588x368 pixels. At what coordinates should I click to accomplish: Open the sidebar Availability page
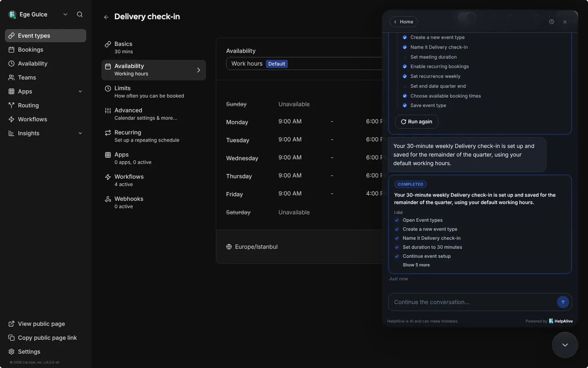tap(45, 63)
